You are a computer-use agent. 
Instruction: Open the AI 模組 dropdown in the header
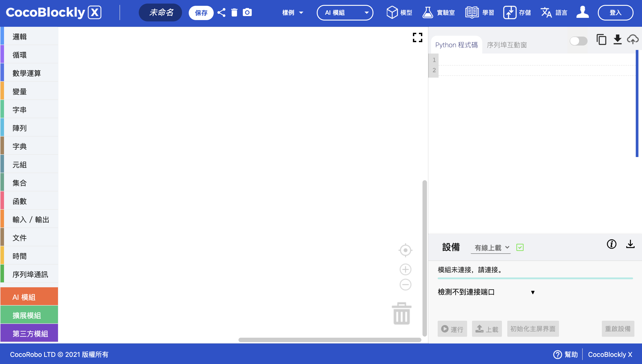click(345, 13)
